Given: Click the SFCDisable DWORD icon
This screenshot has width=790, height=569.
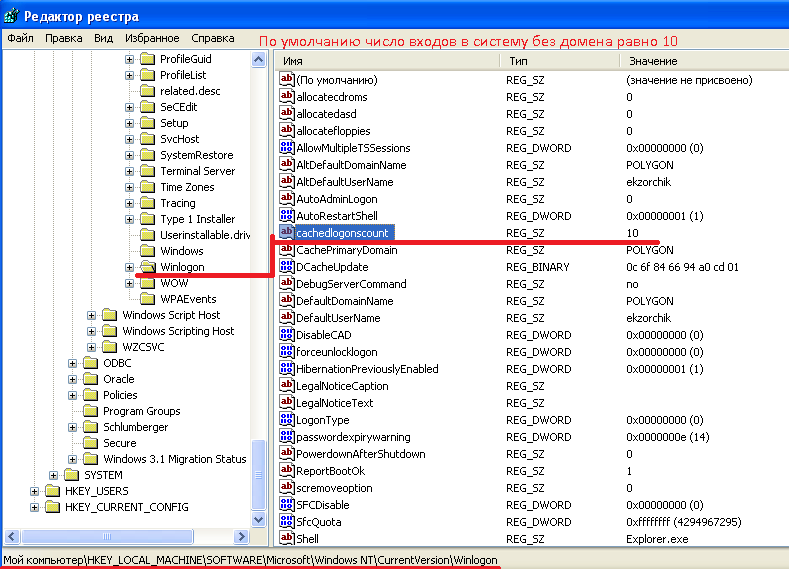Looking at the screenshot, I should point(287,504).
